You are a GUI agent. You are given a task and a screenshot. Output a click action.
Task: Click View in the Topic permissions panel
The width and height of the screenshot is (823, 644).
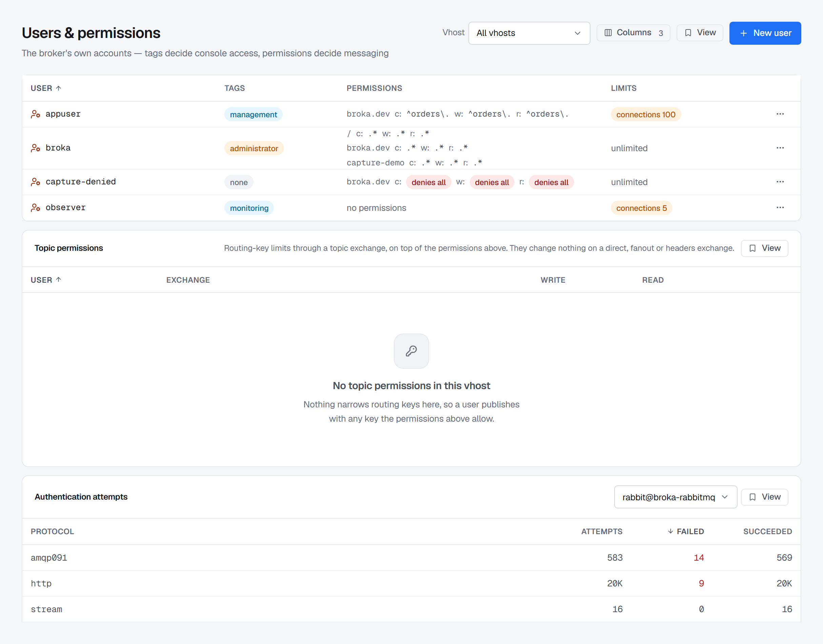click(x=764, y=248)
